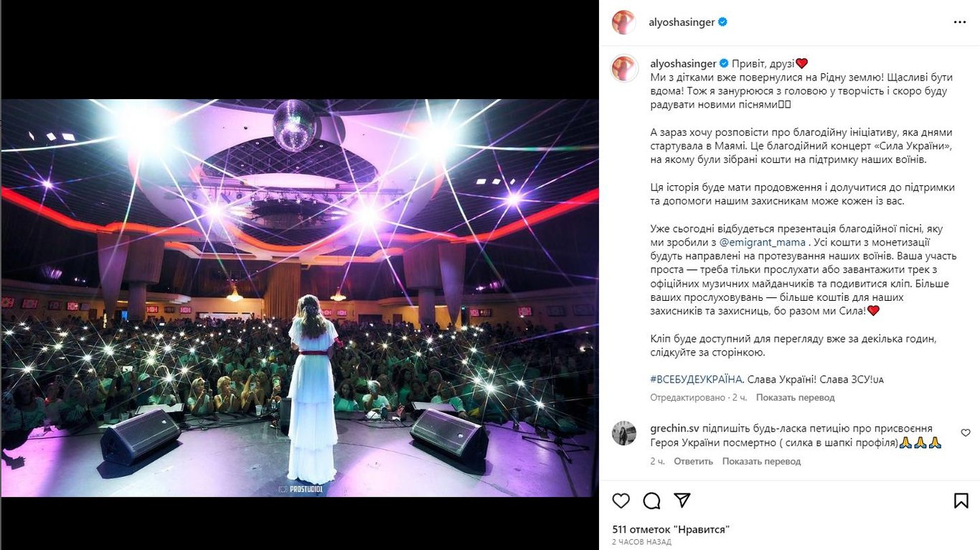Click the concert stage photo
The height and width of the screenshot is (550, 980).
pyautogui.click(x=300, y=298)
